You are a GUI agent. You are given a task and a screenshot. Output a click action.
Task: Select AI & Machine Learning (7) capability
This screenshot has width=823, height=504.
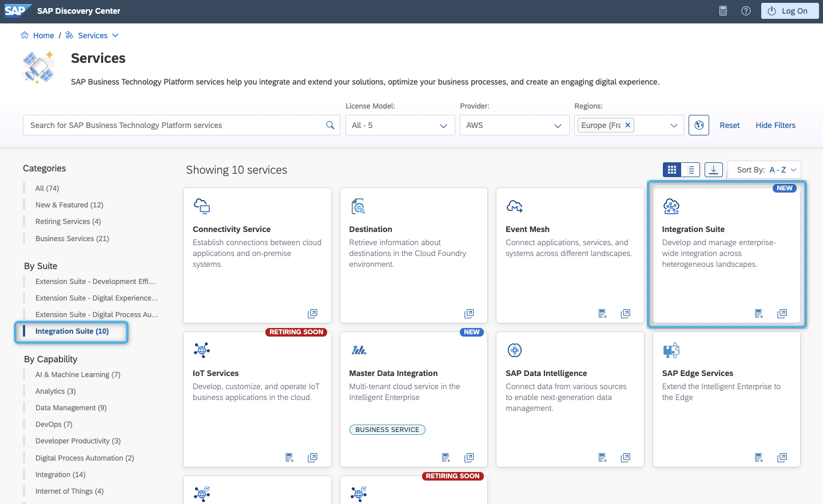(78, 374)
